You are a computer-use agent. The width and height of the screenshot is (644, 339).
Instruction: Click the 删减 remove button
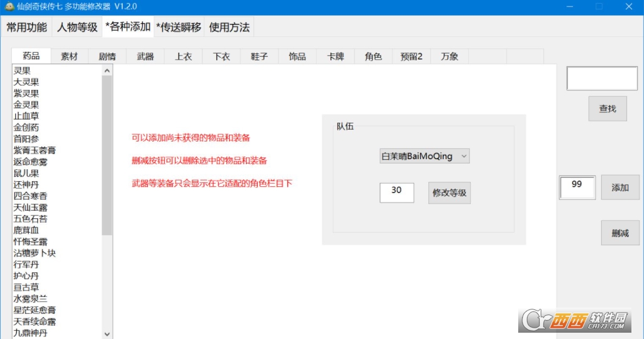click(620, 233)
